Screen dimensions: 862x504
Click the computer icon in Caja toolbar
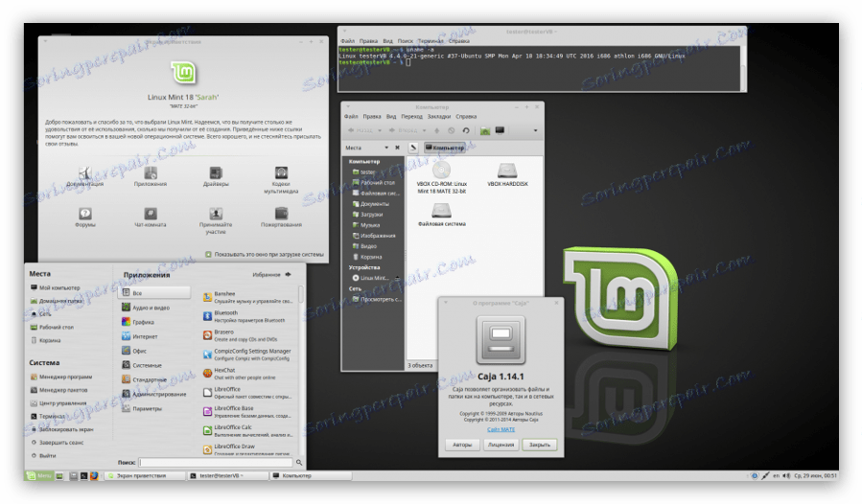(500, 131)
